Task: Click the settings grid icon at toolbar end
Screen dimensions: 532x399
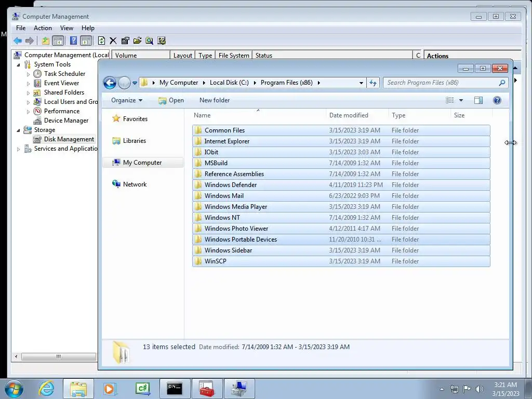Action: [162, 41]
